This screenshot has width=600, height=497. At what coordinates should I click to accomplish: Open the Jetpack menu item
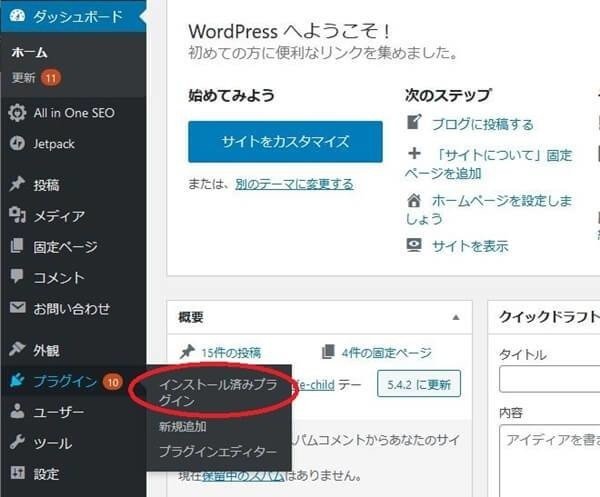point(73,144)
